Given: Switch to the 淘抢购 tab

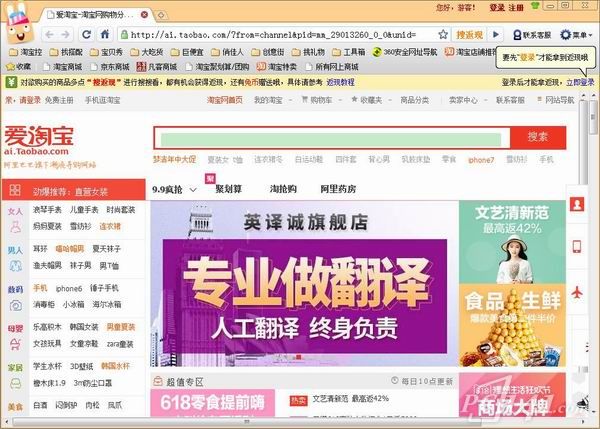Looking at the screenshot, I should click(x=283, y=189).
